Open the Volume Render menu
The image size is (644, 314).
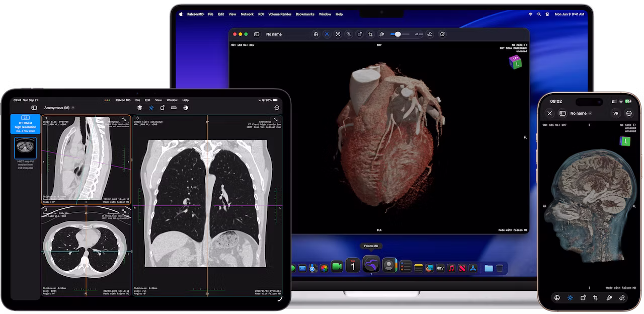(279, 14)
